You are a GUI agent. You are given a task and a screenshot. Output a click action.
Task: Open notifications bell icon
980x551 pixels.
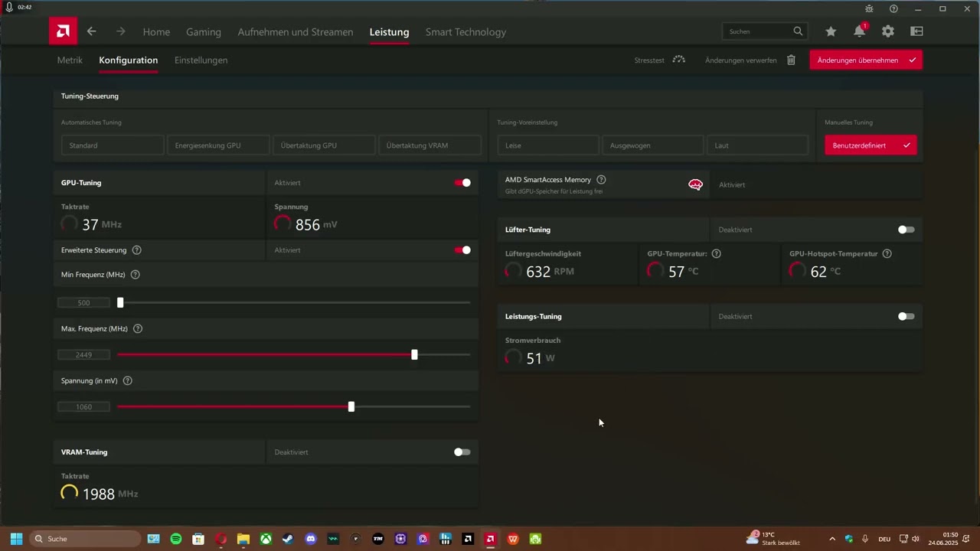click(860, 31)
